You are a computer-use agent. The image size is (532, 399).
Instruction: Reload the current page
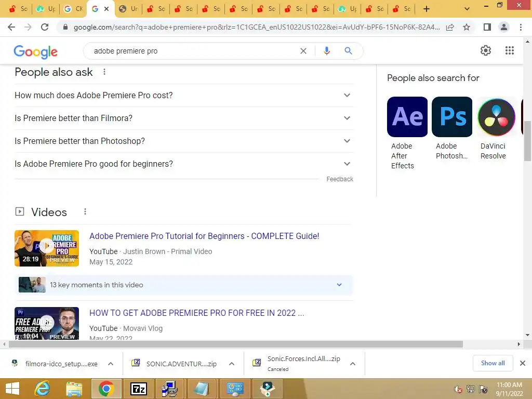click(x=45, y=27)
